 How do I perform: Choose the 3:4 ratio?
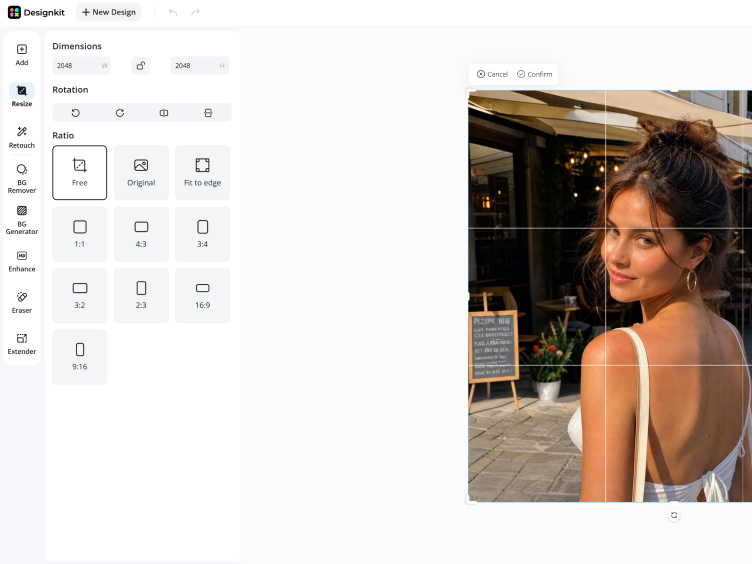click(202, 234)
